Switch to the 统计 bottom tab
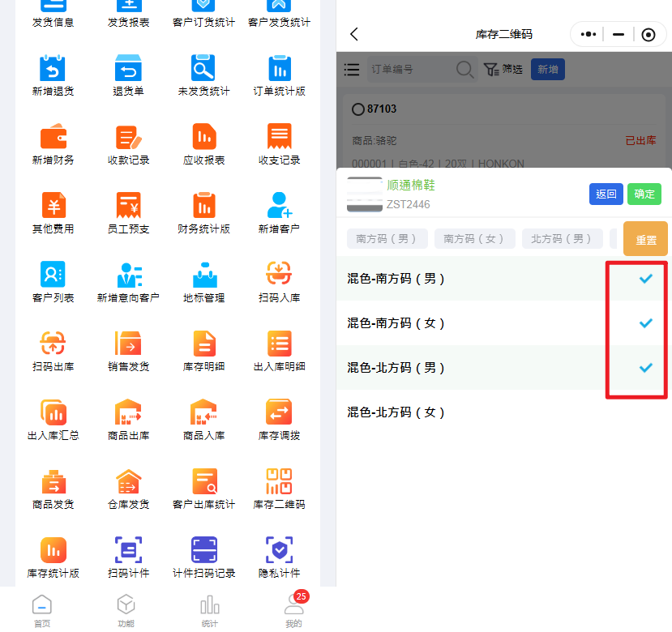This screenshot has width=672, height=632. pyautogui.click(x=210, y=610)
